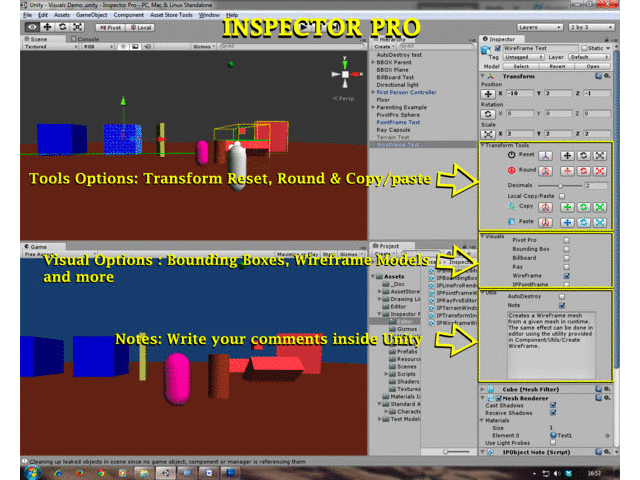Screen dimensions: 640x480
Task: Copy rotation with green rotate icon
Action: (x=584, y=207)
